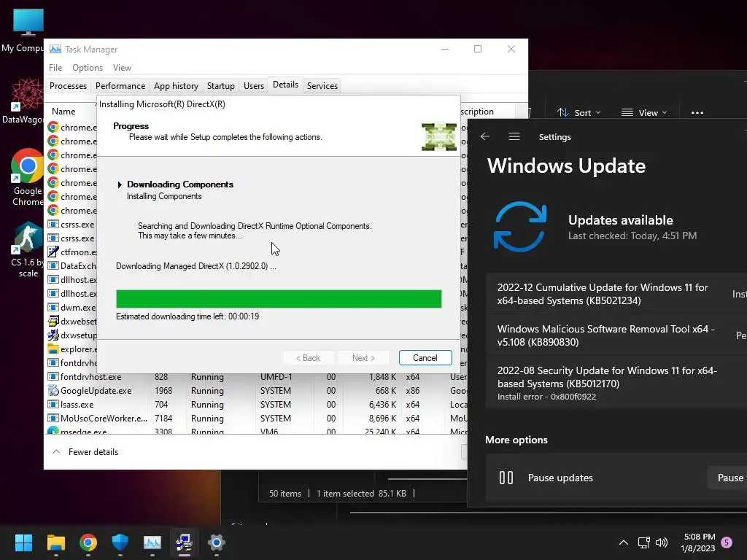Switch to the Processes tab

68,86
